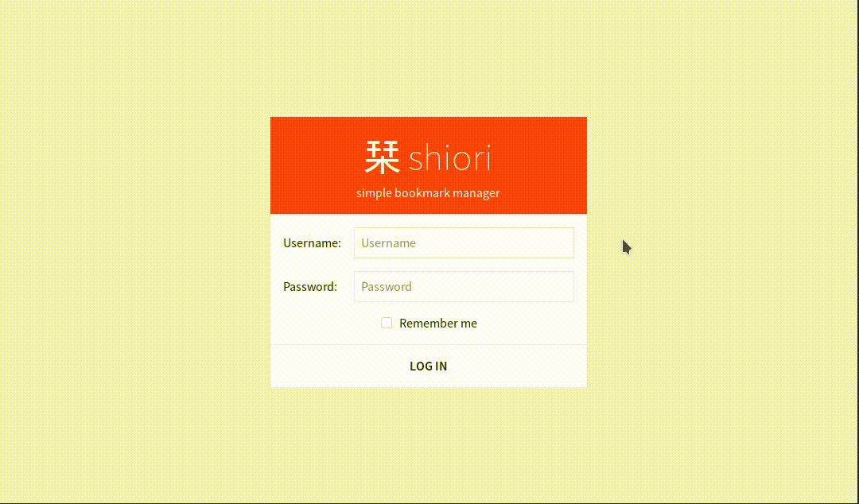Image resolution: width=859 pixels, height=504 pixels.
Task: Click the Password: label
Action: [310, 286]
